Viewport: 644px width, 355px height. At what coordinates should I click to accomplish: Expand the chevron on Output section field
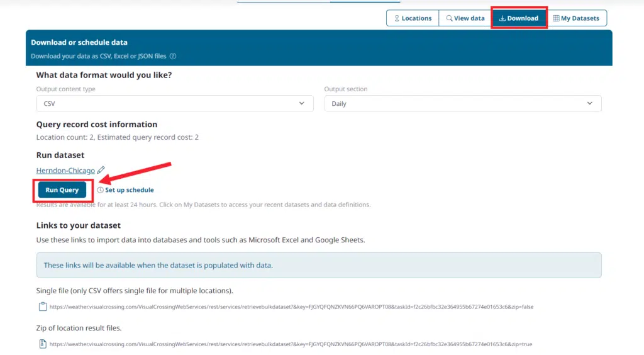point(590,104)
